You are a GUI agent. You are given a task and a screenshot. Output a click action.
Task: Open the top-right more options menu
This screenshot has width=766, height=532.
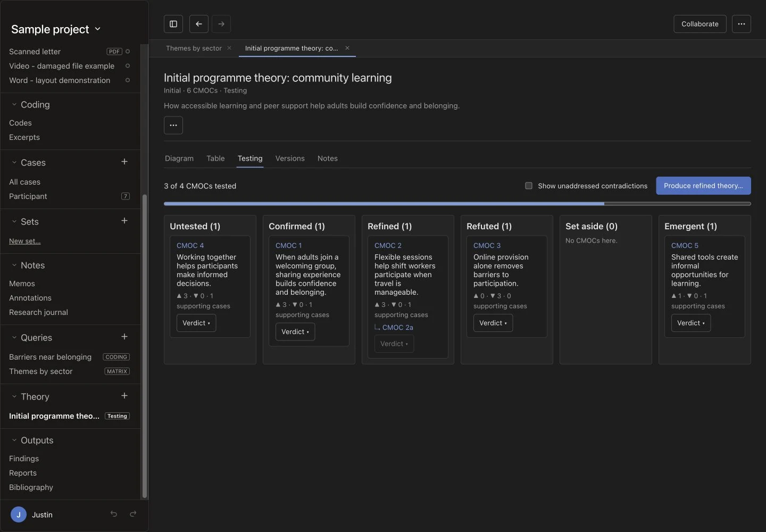tap(742, 24)
